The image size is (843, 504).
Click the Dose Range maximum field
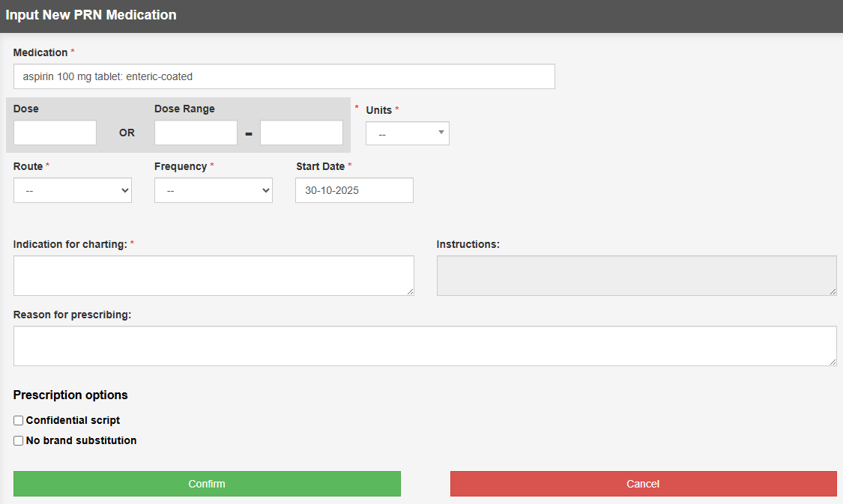click(x=301, y=133)
